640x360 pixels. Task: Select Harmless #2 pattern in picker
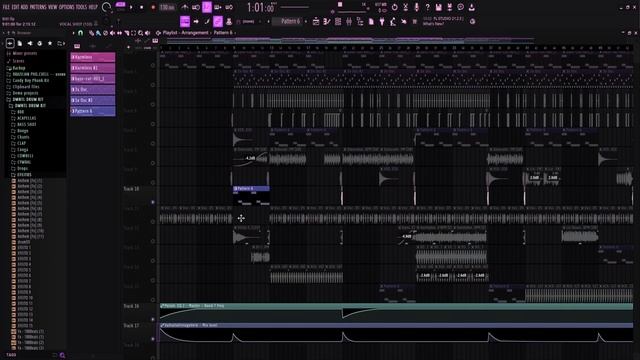[x=93, y=68]
